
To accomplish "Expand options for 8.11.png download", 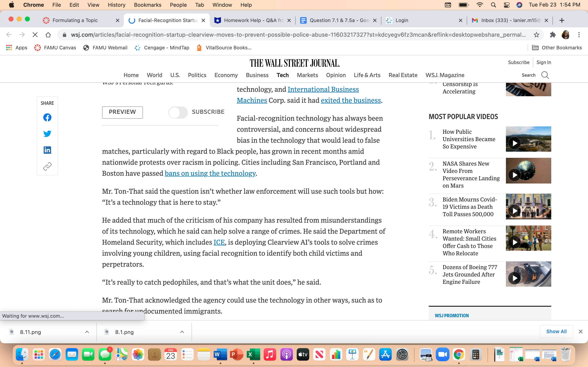I will [x=87, y=332].
